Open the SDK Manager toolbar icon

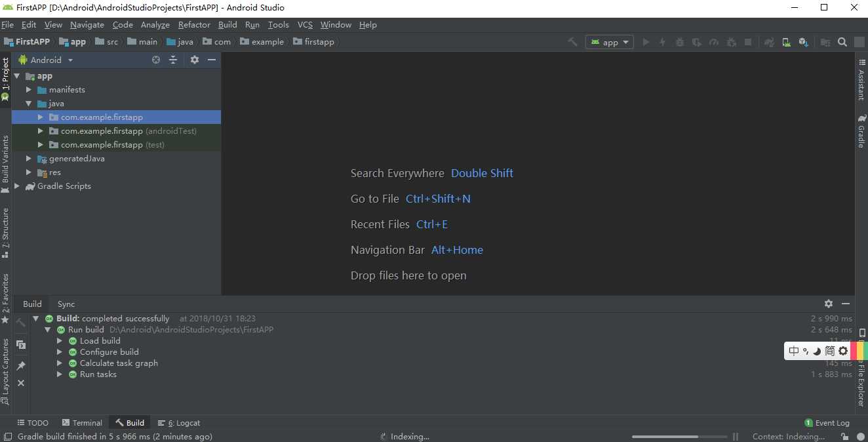pyautogui.click(x=803, y=42)
